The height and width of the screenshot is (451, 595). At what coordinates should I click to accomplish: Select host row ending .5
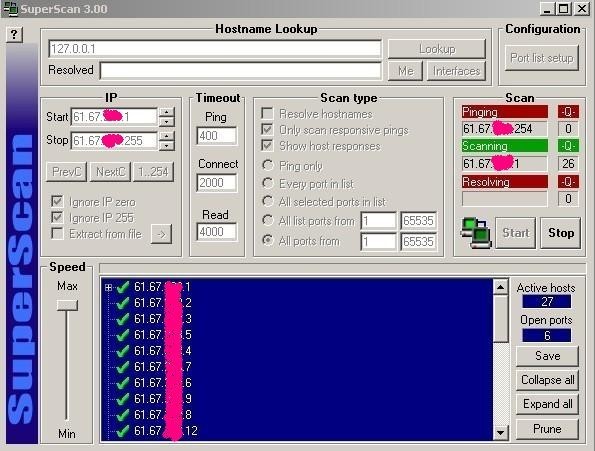pyautogui.click(x=162, y=335)
